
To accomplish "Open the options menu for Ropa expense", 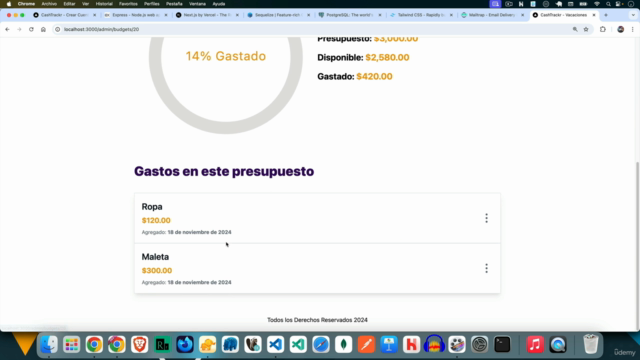I will pyautogui.click(x=486, y=218).
